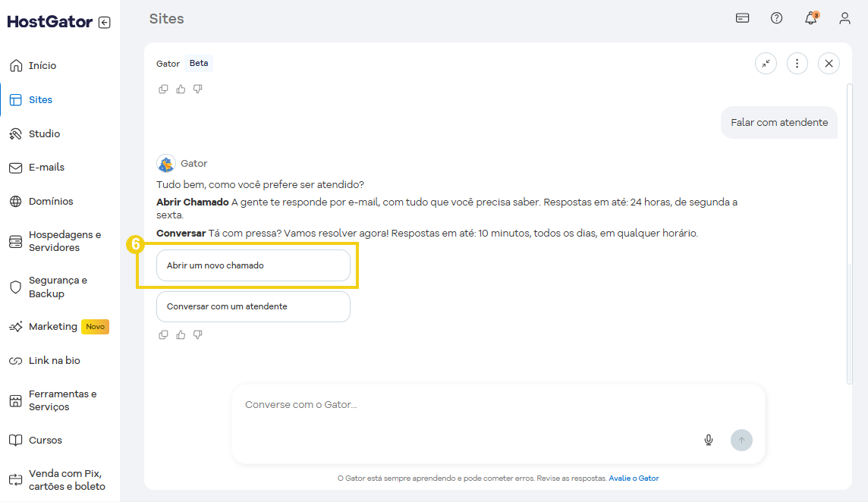Open the user account profile icon
The width and height of the screenshot is (868, 502).
844,18
